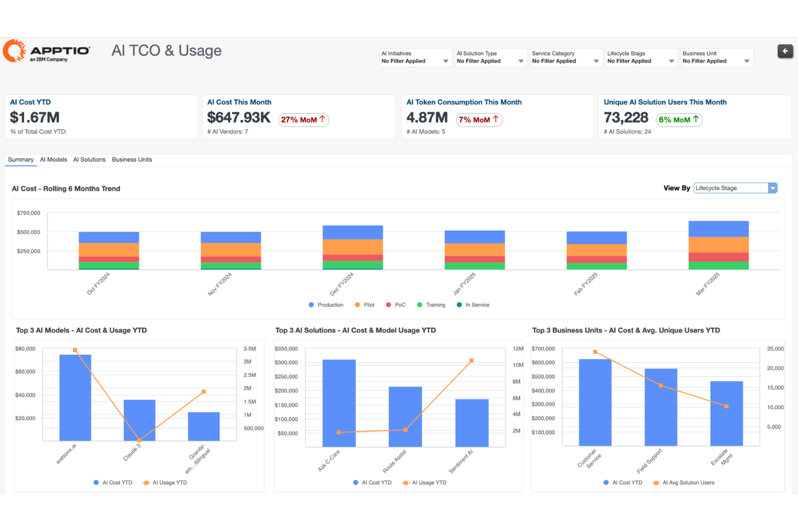The height and width of the screenshot is (532, 798).
Task: Click the 27% MoM badge
Action: click(x=304, y=120)
